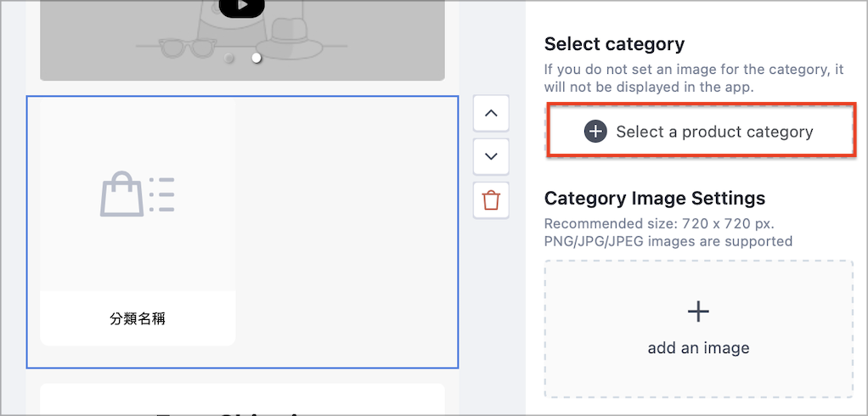868x416 pixels.
Task: Click the sunglasses illustration in the banner
Action: click(x=185, y=48)
